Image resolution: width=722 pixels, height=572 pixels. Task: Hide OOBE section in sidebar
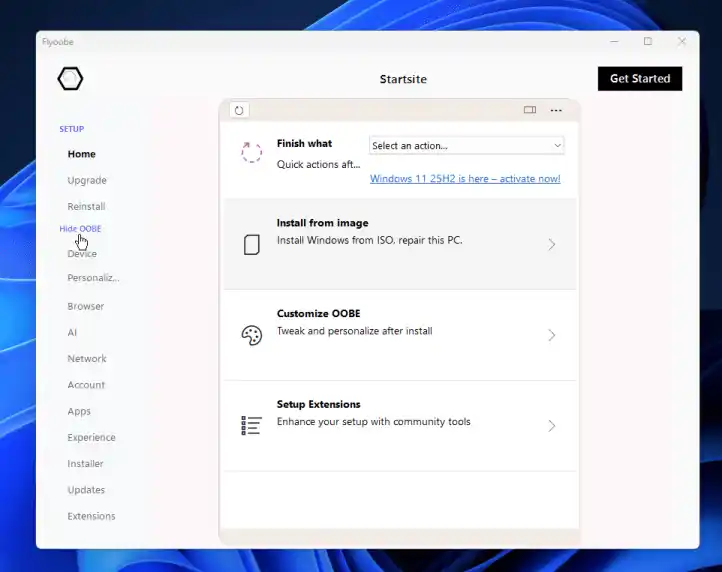click(80, 229)
